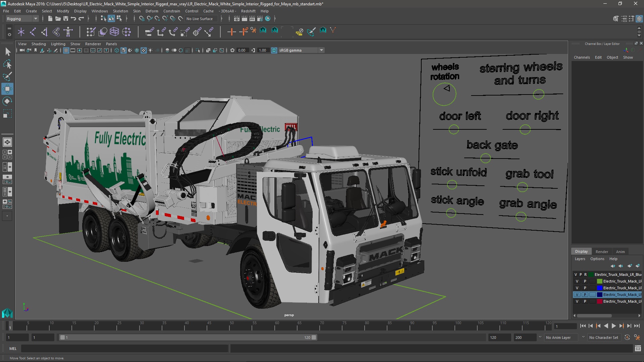This screenshot has height=362, width=644.
Task: Toggle viewport grid display button
Action: 66,50
